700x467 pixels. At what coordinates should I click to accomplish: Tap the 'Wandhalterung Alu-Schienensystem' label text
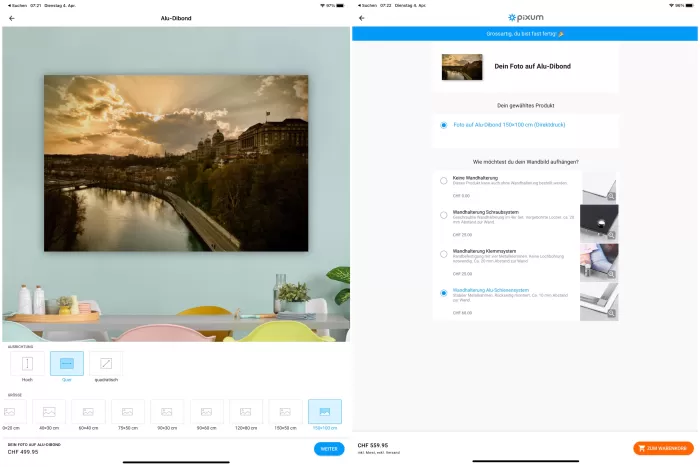(491, 290)
